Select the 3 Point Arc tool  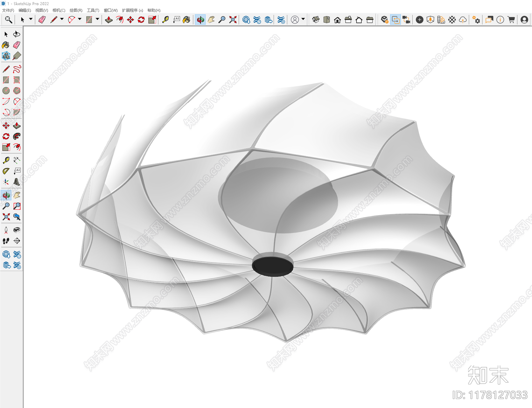point(6,112)
